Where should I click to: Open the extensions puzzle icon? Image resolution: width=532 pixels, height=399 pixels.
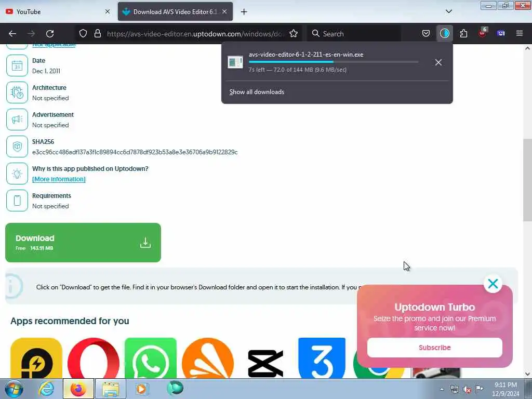click(463, 33)
